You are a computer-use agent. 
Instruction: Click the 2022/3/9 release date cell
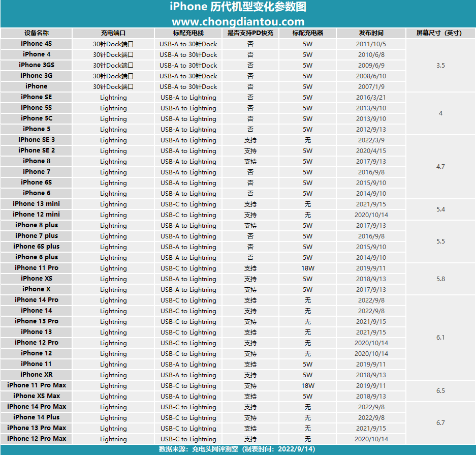coord(371,140)
